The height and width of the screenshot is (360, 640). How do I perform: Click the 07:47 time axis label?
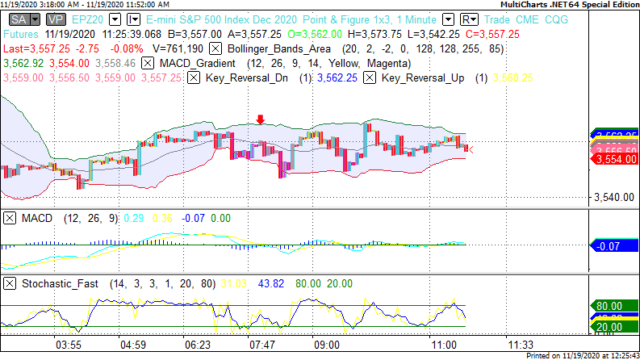coord(262,345)
